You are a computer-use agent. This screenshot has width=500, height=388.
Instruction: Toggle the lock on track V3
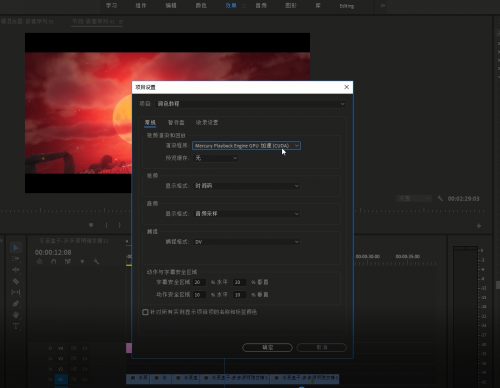tap(50, 359)
